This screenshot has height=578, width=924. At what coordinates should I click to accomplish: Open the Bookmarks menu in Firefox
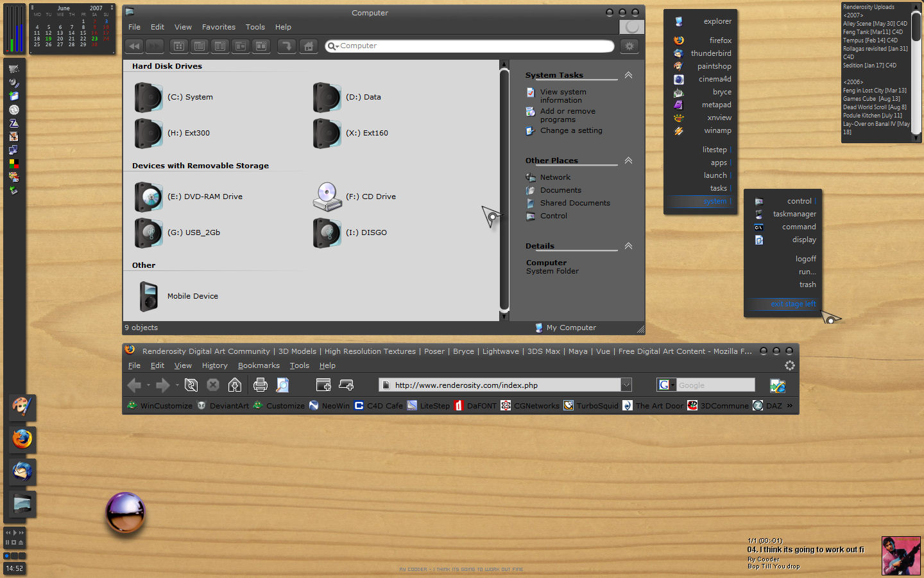[x=259, y=365]
